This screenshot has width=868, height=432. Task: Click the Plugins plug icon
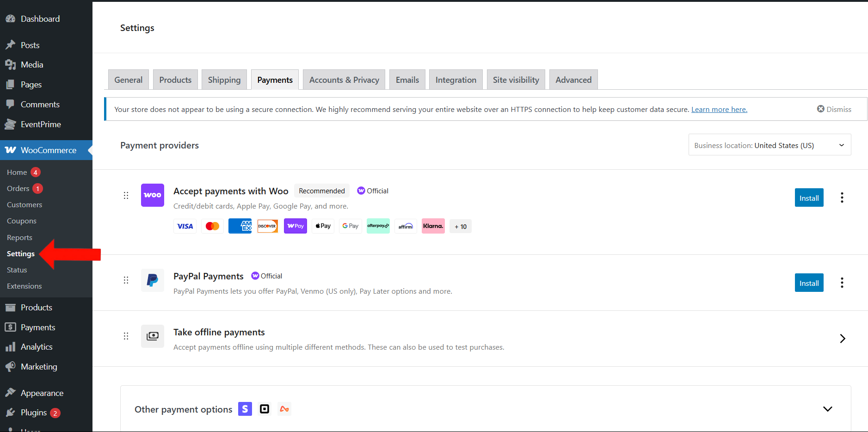(10, 413)
